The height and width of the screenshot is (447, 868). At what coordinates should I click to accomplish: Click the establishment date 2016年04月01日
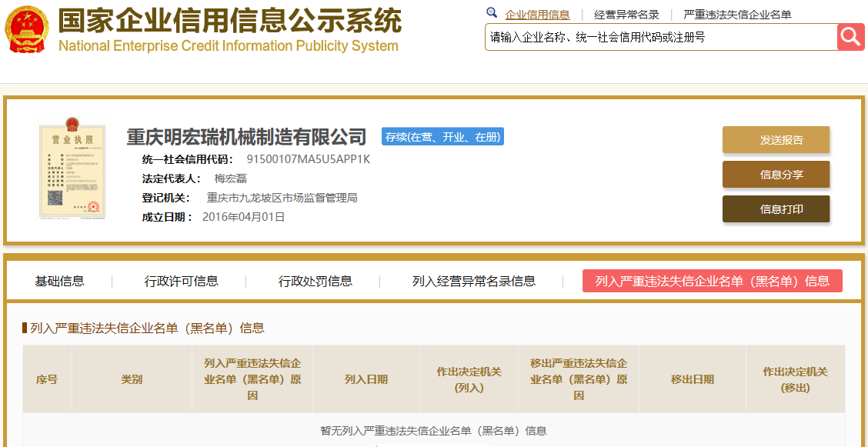point(244,217)
